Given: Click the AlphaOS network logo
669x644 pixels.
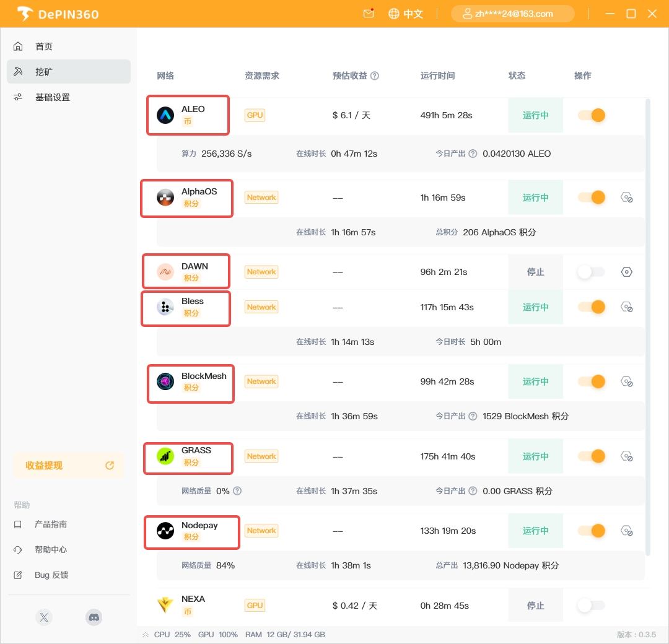Looking at the screenshot, I should (x=165, y=198).
